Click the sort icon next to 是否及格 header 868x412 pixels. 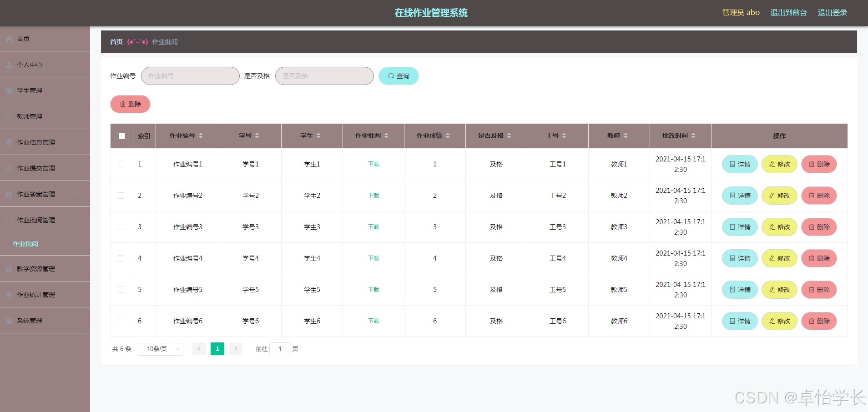[x=509, y=136]
